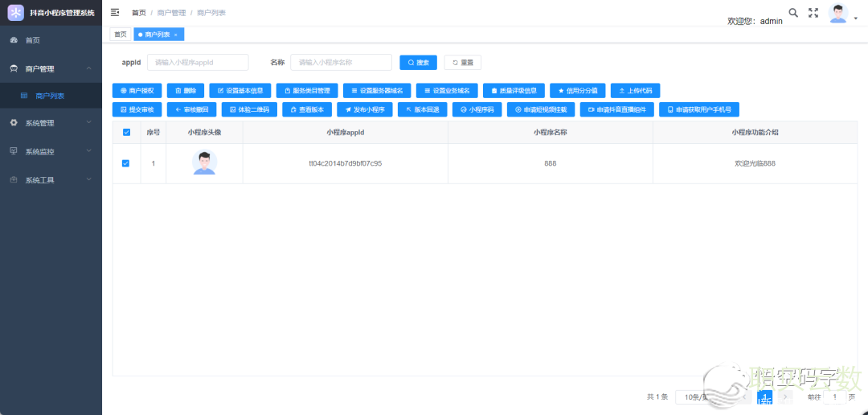Image resolution: width=868 pixels, height=415 pixels.
Task: Click the 版本回退 button
Action: (x=423, y=109)
